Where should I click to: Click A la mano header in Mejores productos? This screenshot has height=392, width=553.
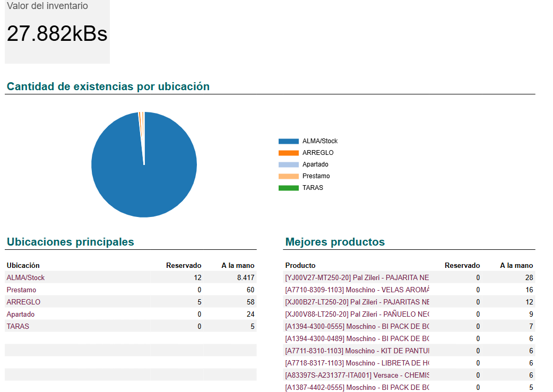[516, 265]
